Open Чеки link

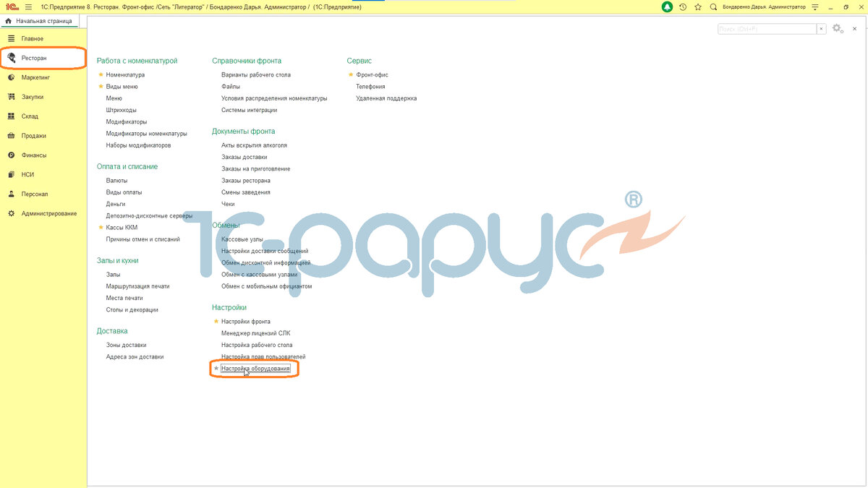pos(228,204)
